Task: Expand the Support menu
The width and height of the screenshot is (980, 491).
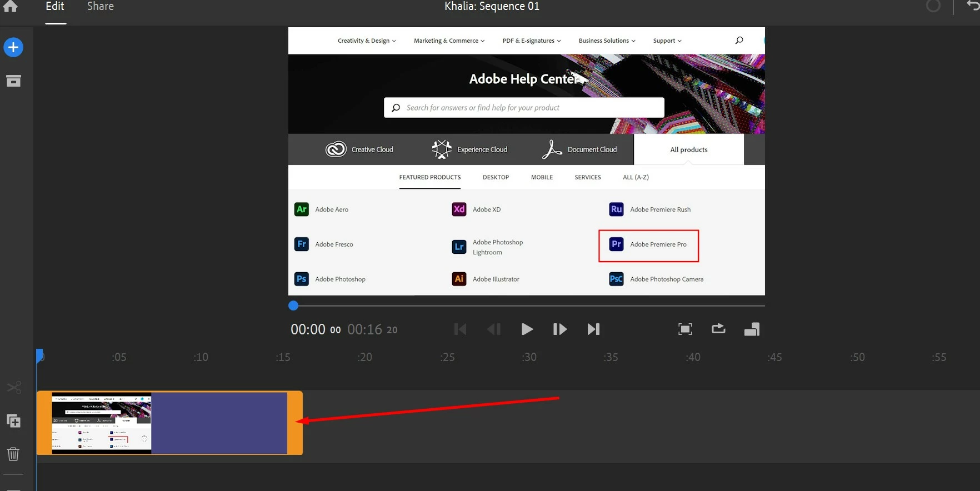Action: (667, 41)
